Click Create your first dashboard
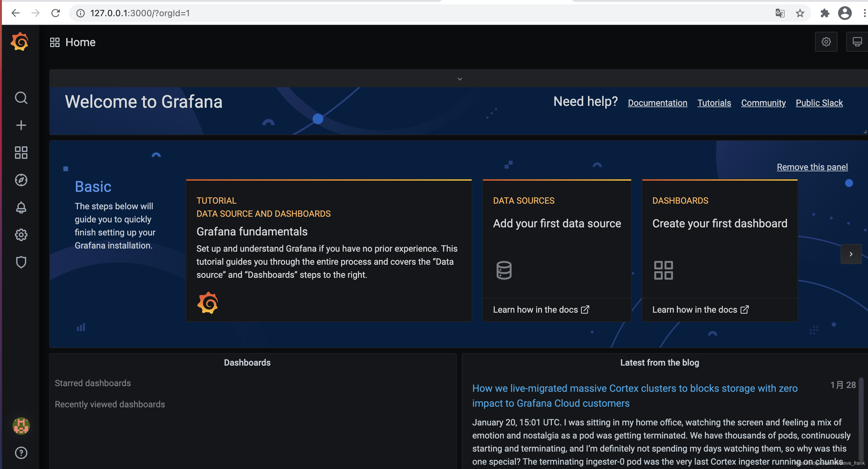 point(720,223)
